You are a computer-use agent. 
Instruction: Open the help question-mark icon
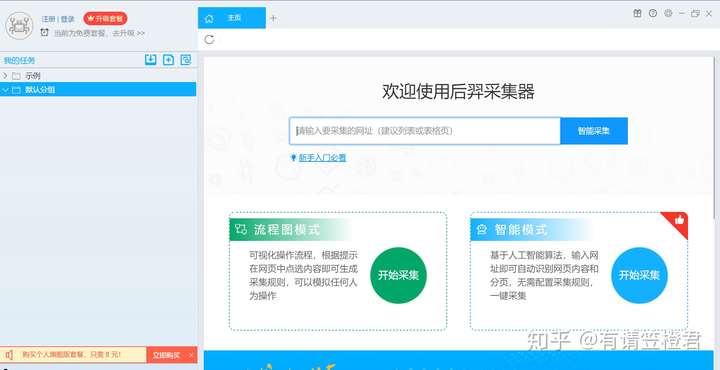pos(652,13)
